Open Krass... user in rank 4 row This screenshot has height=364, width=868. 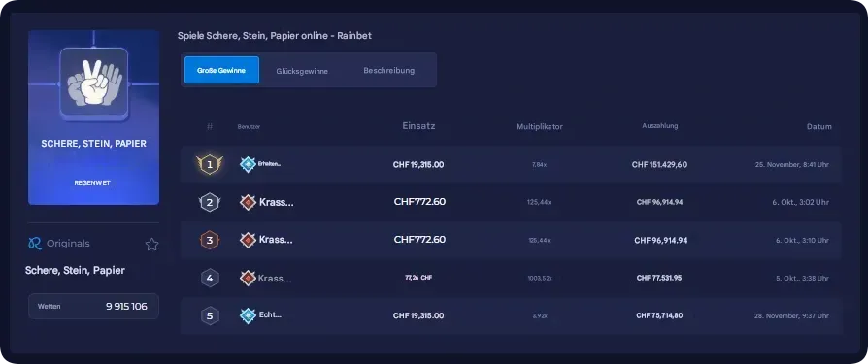click(275, 278)
